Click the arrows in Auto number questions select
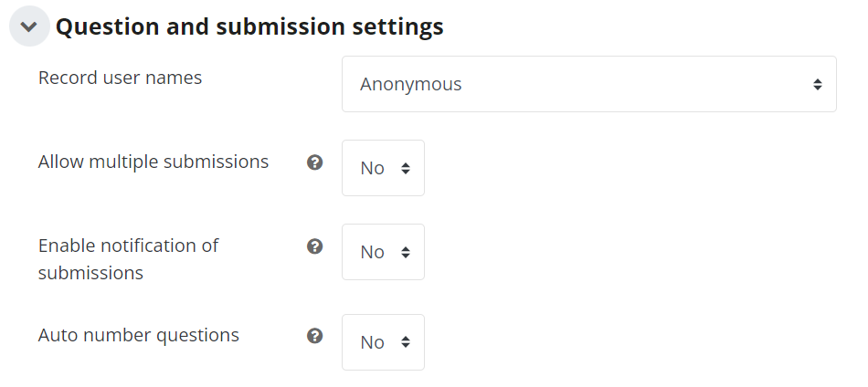The height and width of the screenshot is (387, 868). click(x=406, y=343)
